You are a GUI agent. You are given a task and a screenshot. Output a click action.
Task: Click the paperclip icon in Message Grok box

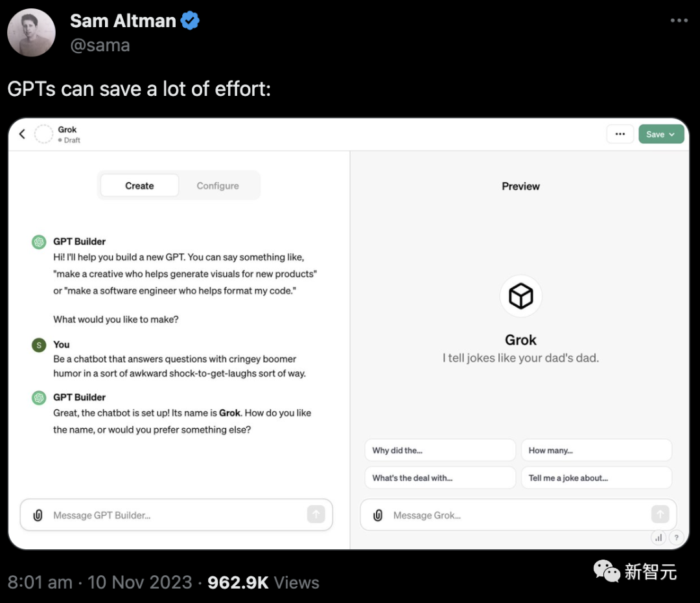click(x=378, y=515)
